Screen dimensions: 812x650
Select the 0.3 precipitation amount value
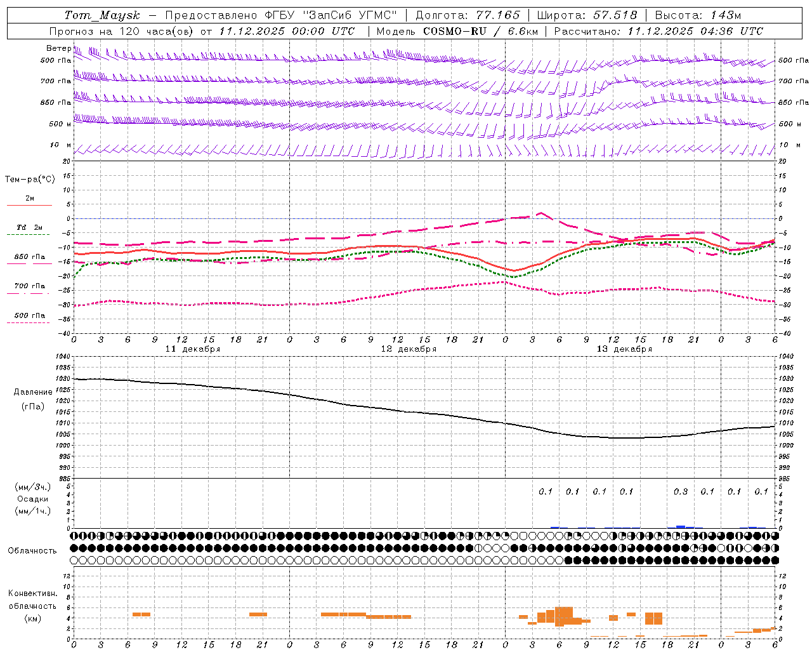(x=681, y=491)
